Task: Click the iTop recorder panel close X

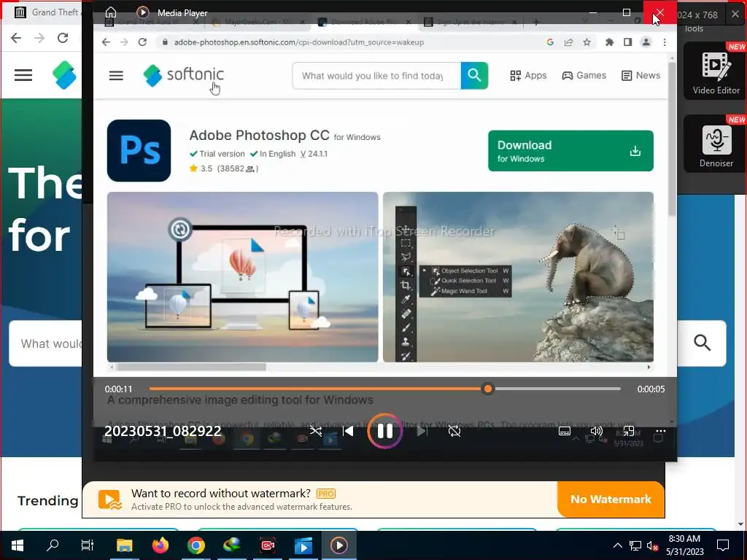Action: click(x=735, y=15)
